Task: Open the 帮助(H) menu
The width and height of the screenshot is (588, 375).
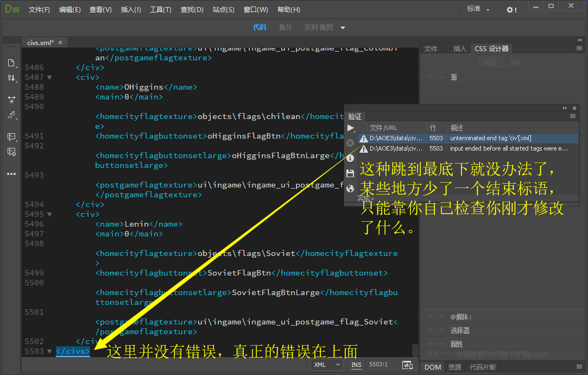Action: click(289, 10)
